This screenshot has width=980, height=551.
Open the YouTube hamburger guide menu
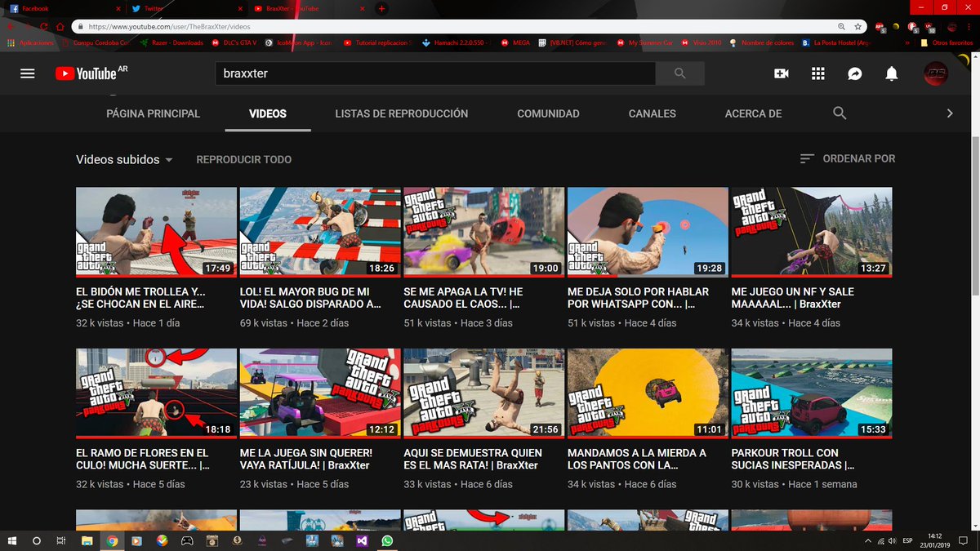click(28, 73)
